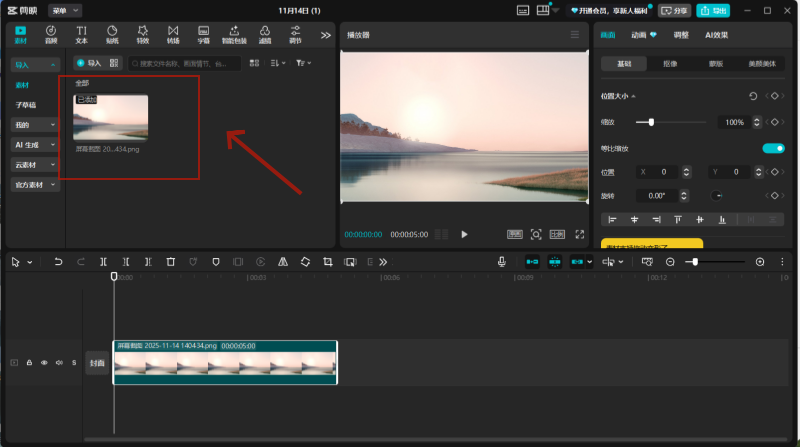This screenshot has height=447, width=800.
Task: Toggle the 等比缩放 uniform scale switch
Action: [x=773, y=148]
